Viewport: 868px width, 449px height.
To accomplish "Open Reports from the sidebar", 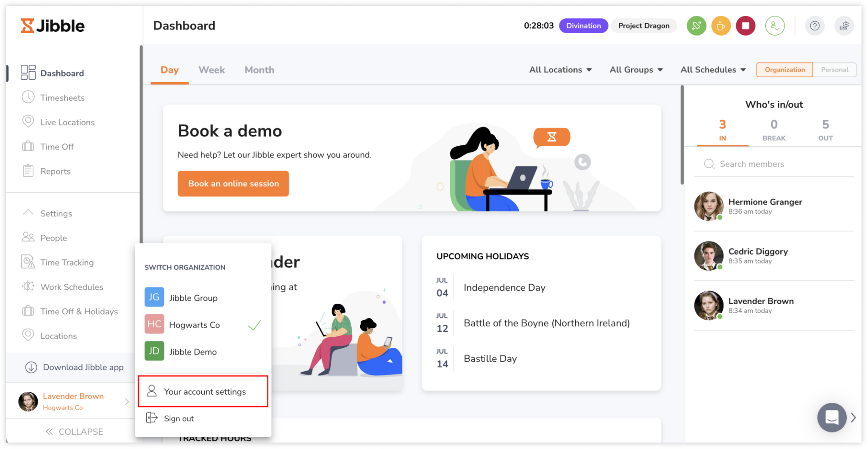I will 56,171.
